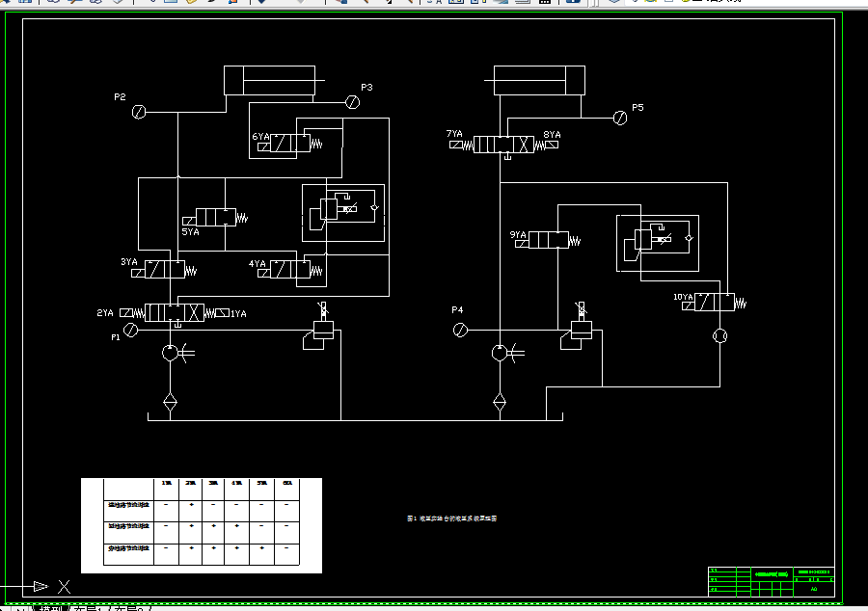Screen dimensions: 868x611
Task: Select the white solenoid action table image
Action: pyautogui.click(x=202, y=526)
